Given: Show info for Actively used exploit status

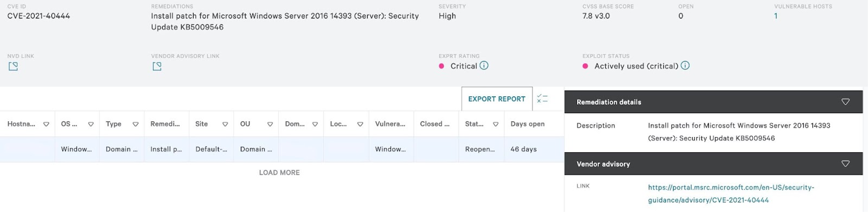Looking at the screenshot, I should [685, 65].
